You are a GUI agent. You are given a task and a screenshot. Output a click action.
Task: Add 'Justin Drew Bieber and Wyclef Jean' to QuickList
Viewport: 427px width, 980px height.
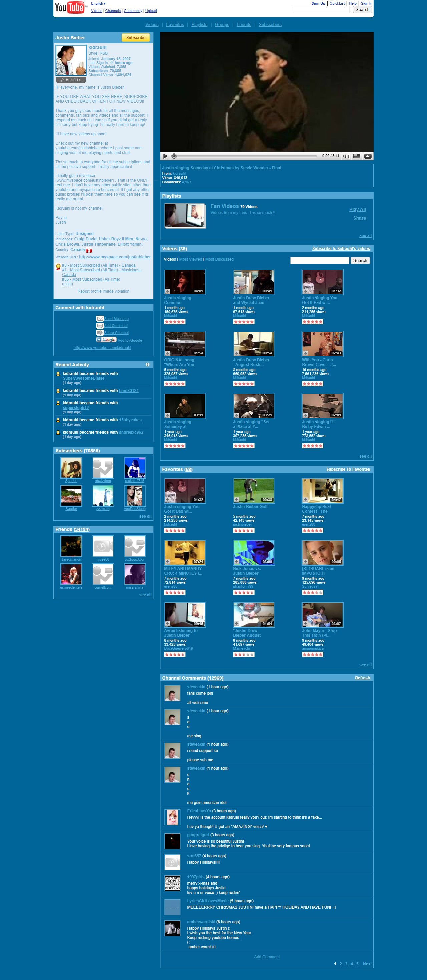point(236,291)
